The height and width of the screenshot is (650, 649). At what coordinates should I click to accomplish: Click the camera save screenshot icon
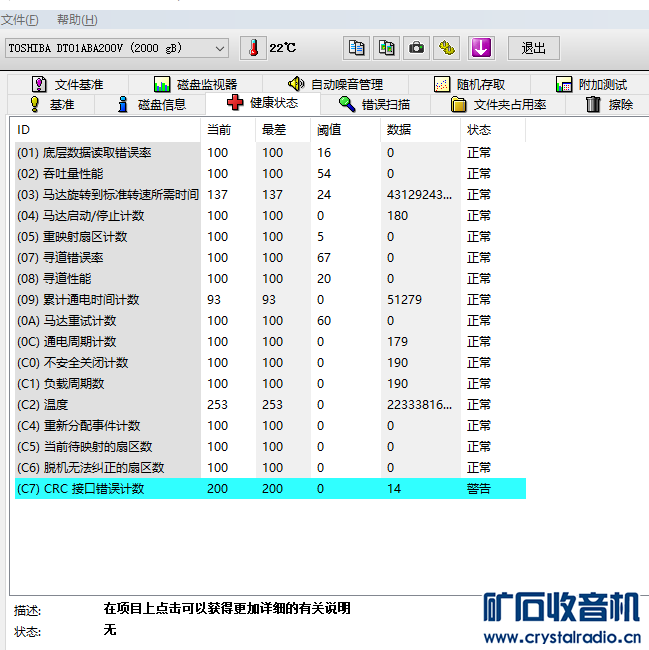coord(416,48)
